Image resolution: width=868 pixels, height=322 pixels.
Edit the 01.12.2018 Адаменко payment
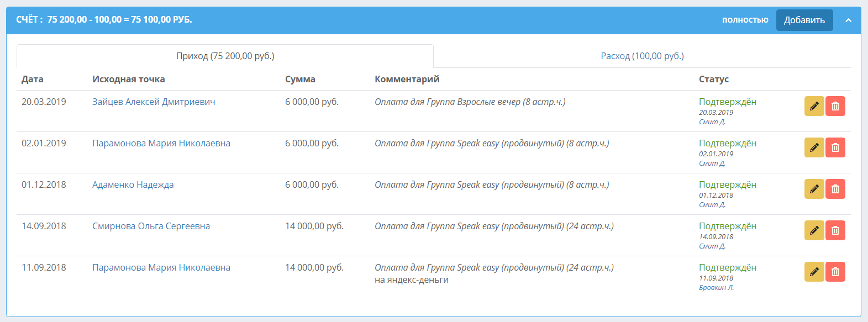coord(814,189)
